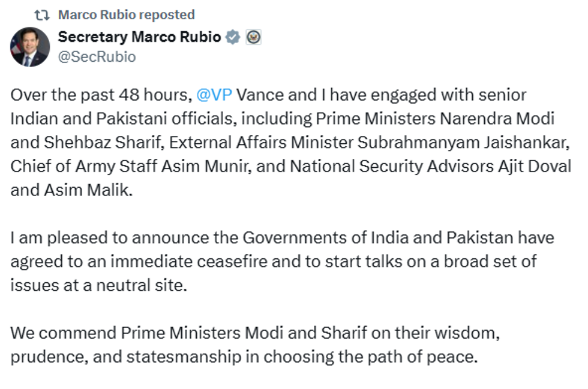
Task: Click the government seal affiliation badge
Action: tap(253, 37)
